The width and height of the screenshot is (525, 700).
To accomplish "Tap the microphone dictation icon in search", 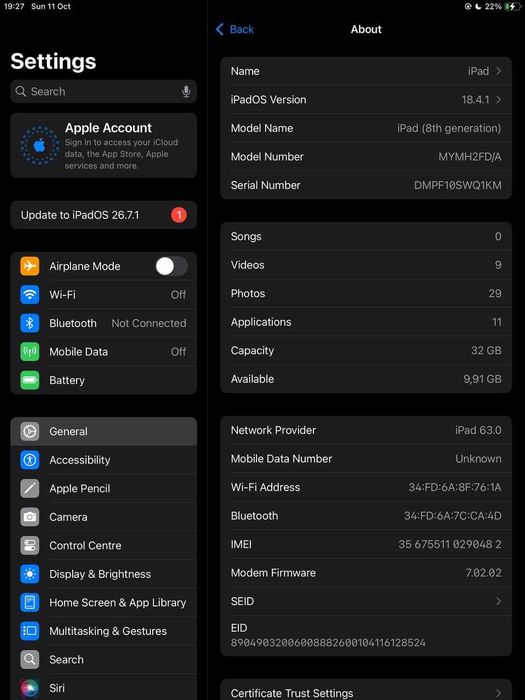I will point(186,92).
